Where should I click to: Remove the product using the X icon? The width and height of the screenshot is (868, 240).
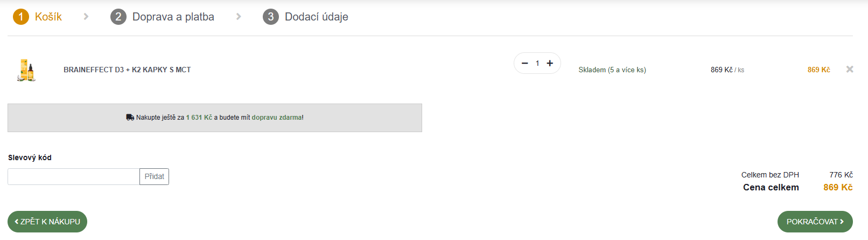click(x=850, y=69)
